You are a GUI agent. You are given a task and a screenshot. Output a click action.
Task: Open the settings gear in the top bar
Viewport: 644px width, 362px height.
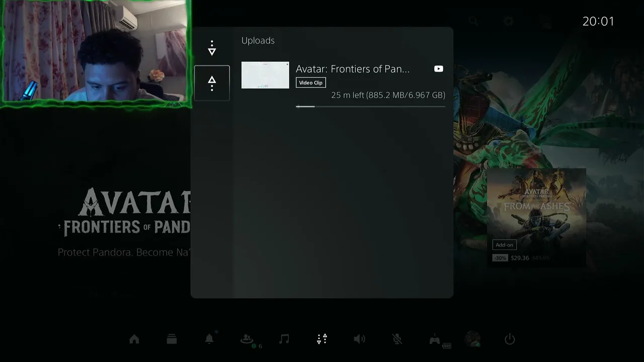click(509, 21)
